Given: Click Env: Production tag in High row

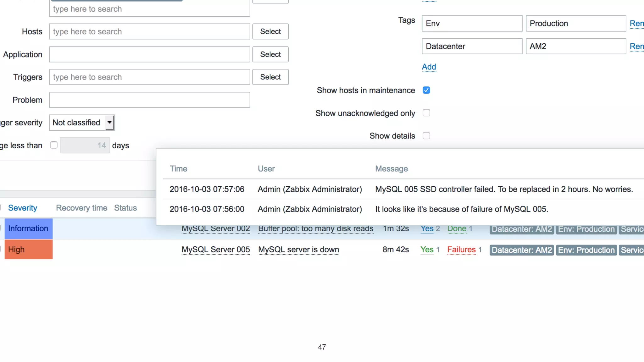Looking at the screenshot, I should pos(586,250).
